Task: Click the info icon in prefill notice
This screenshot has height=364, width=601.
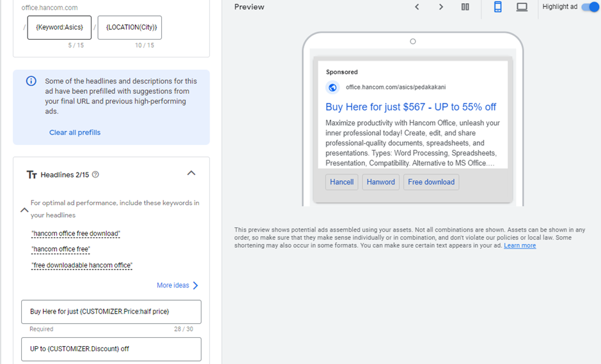Action: click(x=31, y=81)
